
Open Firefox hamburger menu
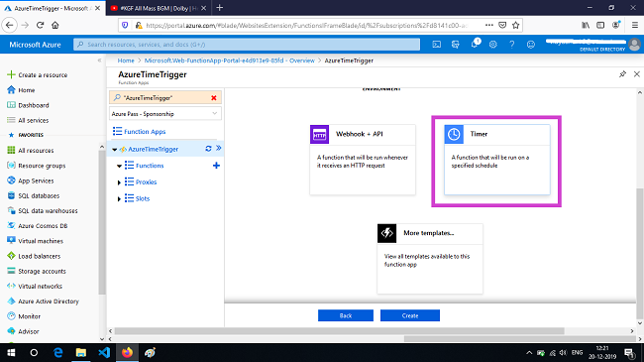point(634,25)
